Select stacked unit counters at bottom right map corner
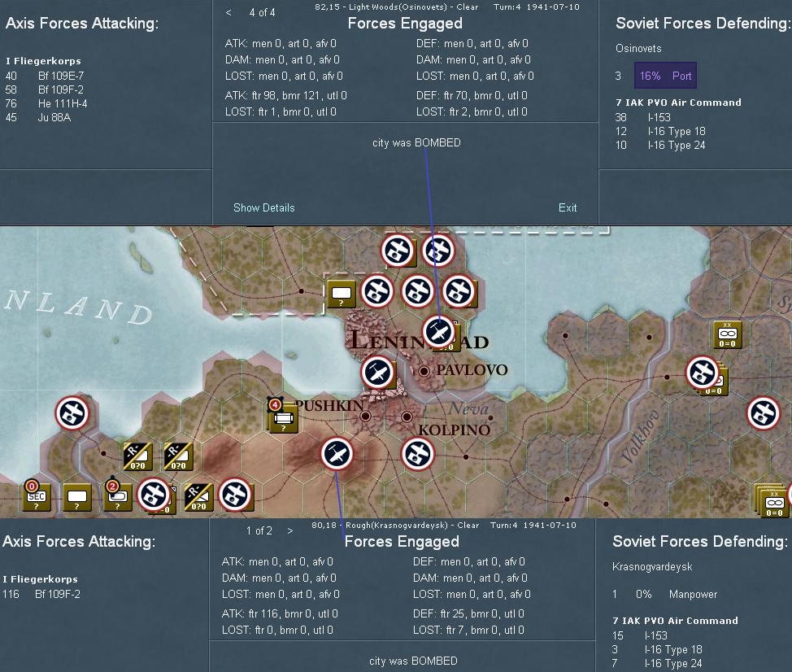Image resolution: width=792 pixels, height=672 pixels. coord(772,500)
